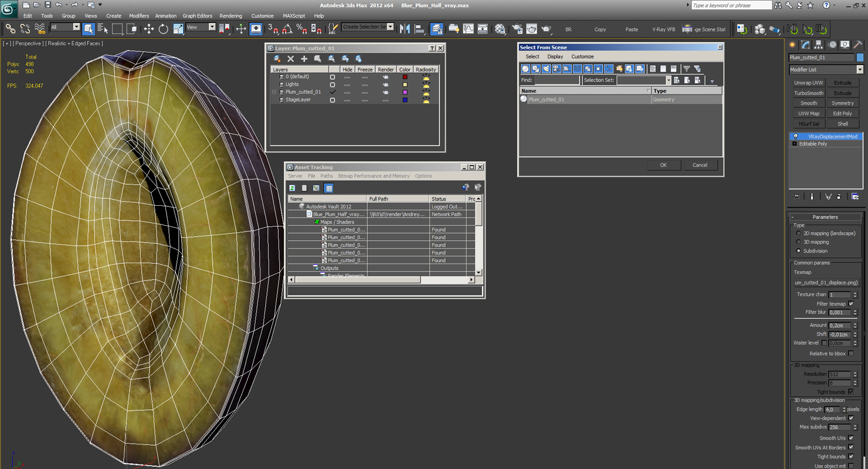
Task: Click 0 (default) layer red color swatch
Action: click(405, 77)
